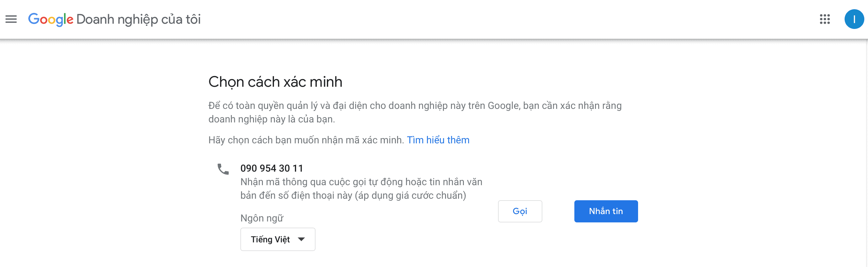Click the Chọn cách xác minh heading
The image size is (868, 267).
275,82
